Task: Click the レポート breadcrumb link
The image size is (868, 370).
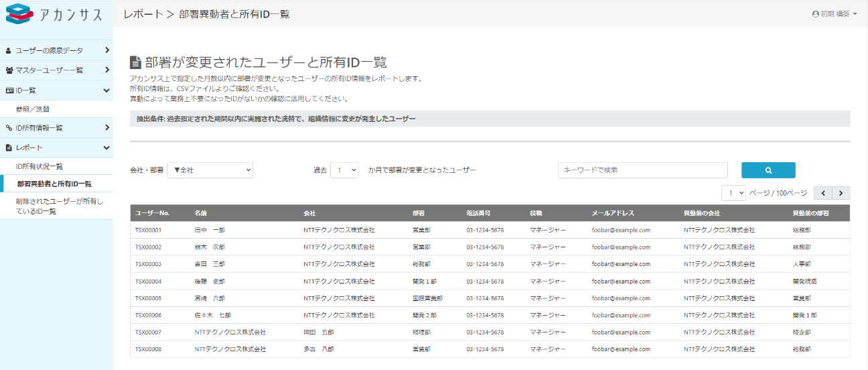Action: click(x=143, y=14)
